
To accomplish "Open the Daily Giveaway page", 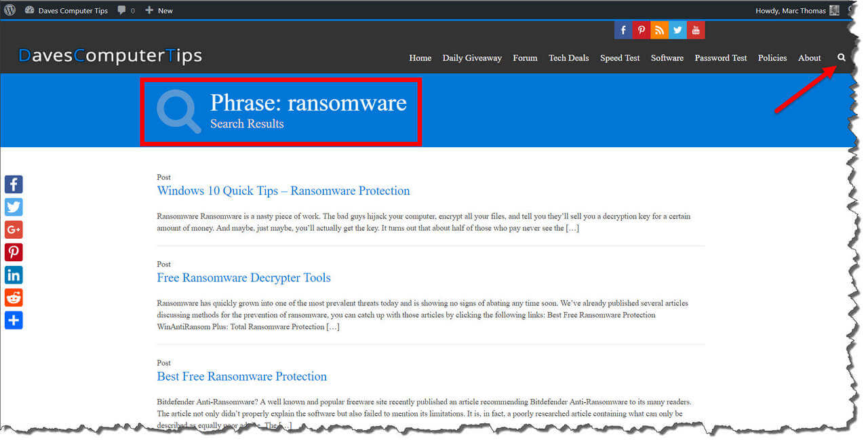I will 472,58.
